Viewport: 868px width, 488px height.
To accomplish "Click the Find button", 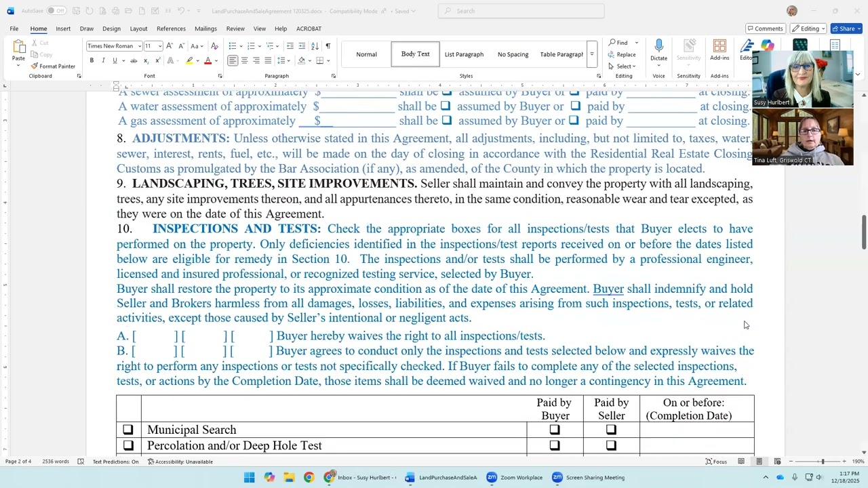I will pos(618,43).
